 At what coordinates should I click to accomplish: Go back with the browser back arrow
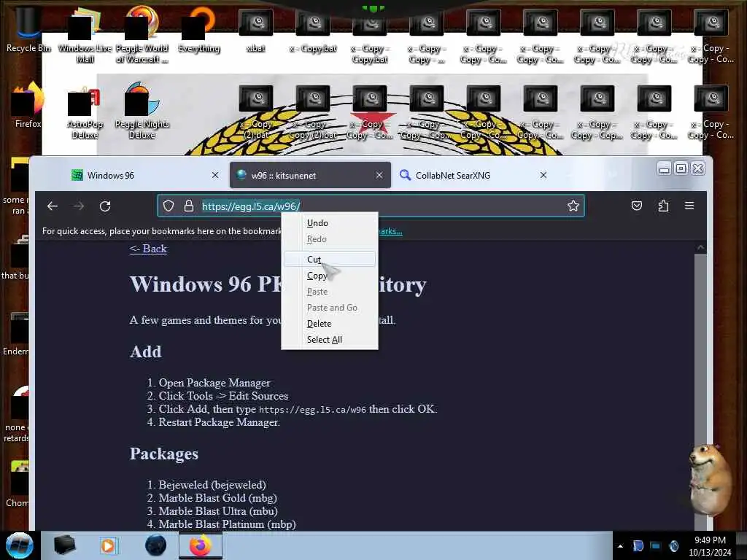point(53,206)
